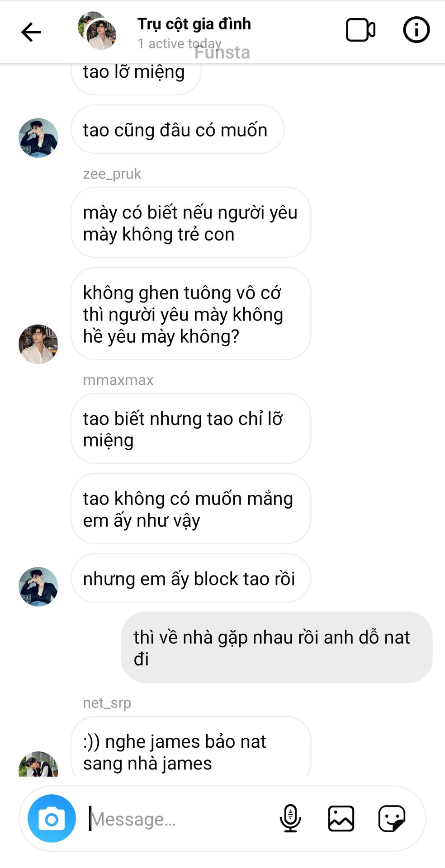
Task: Open the zee_pruk username label
Action: pos(112,174)
